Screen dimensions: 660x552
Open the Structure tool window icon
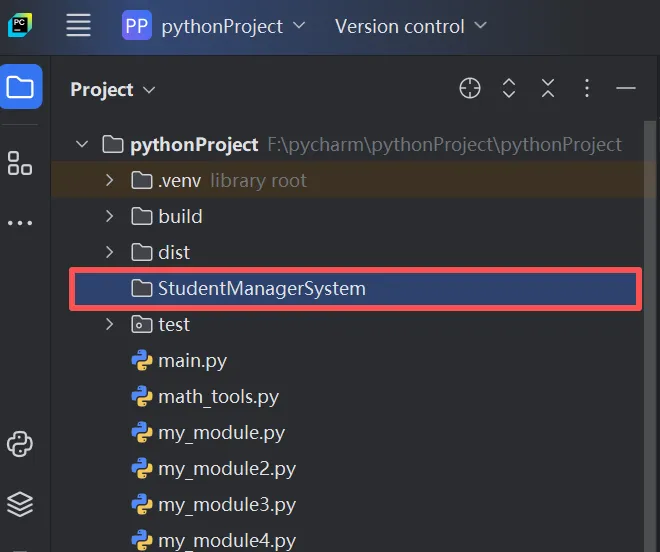click(20, 164)
